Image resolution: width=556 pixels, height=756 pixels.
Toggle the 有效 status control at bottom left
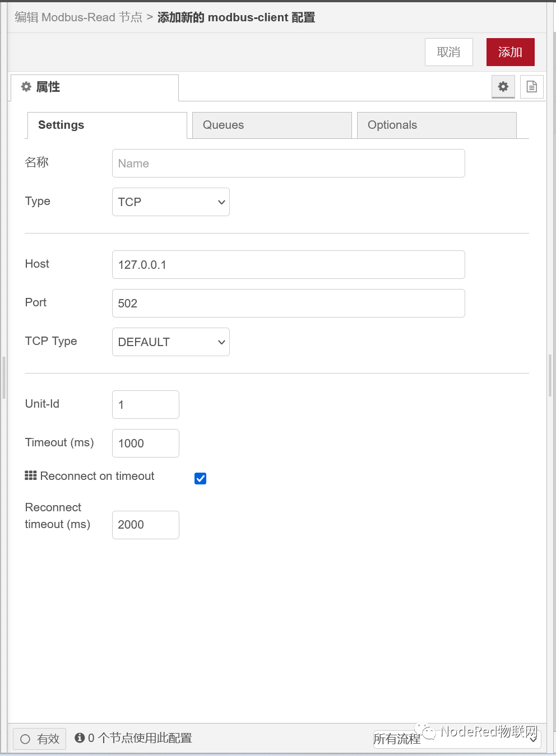[x=39, y=739]
